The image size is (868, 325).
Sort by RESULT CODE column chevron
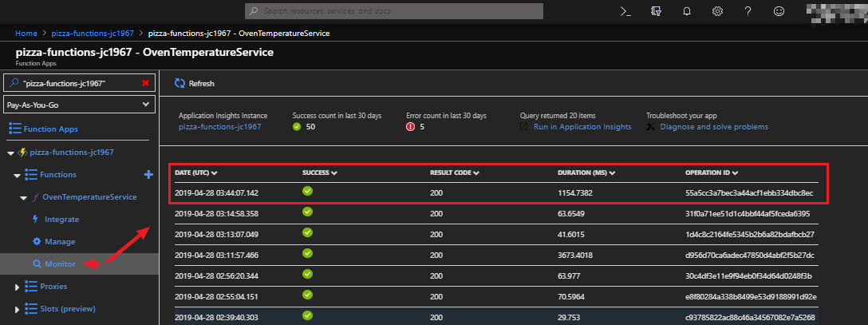click(476, 172)
